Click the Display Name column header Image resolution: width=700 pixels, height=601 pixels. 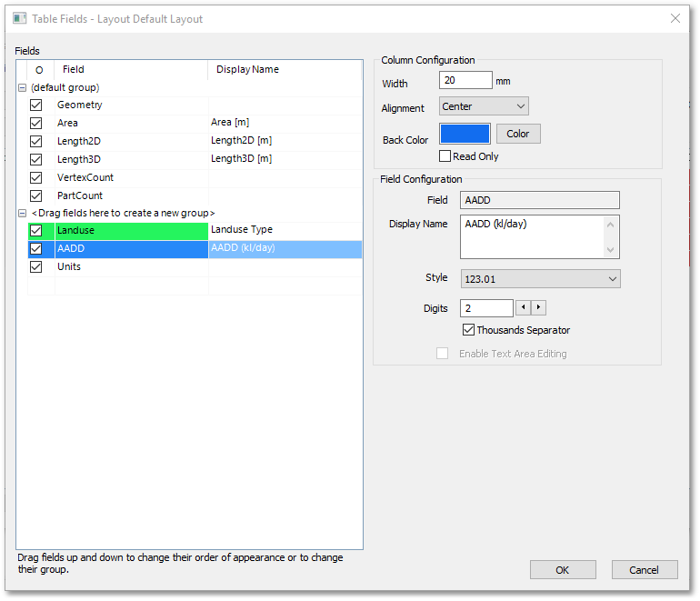(x=285, y=70)
